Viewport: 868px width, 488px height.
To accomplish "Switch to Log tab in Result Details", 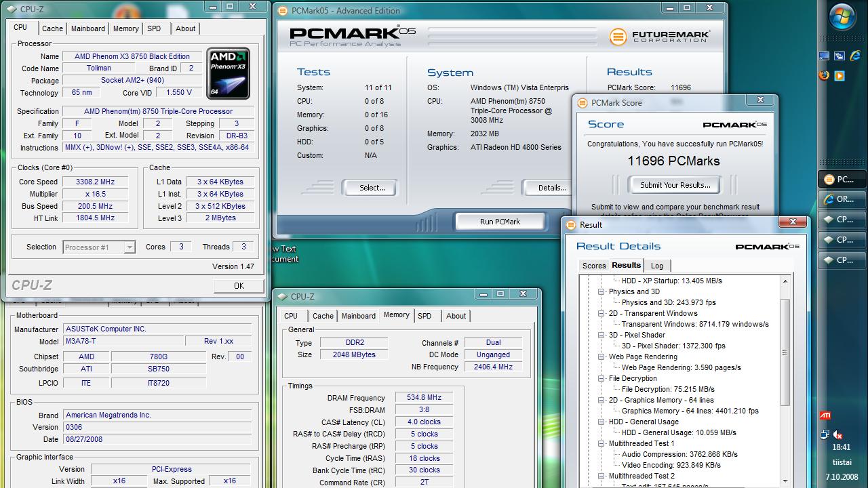I will coord(657,266).
